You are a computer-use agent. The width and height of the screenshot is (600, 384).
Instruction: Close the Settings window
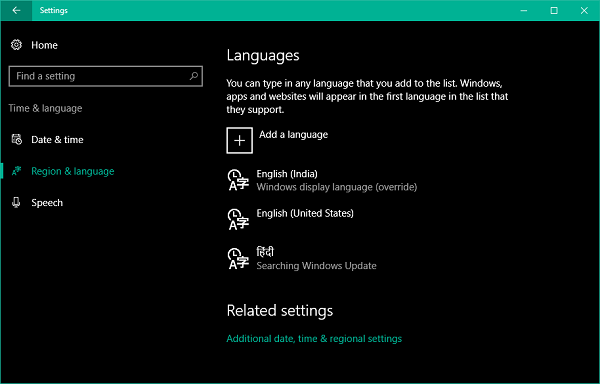pos(584,11)
